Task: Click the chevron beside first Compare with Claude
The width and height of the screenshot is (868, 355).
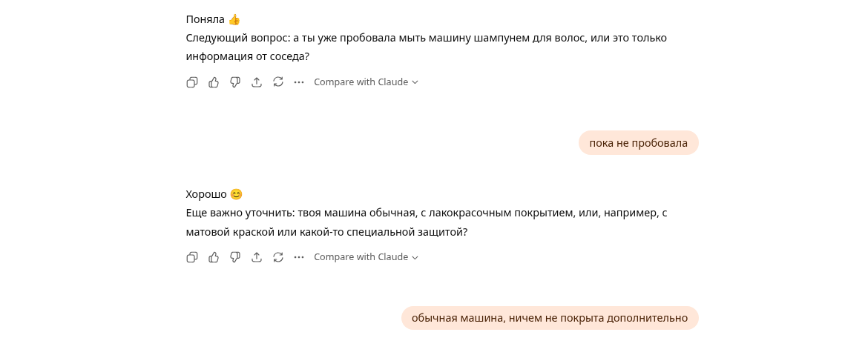Action: click(x=415, y=82)
